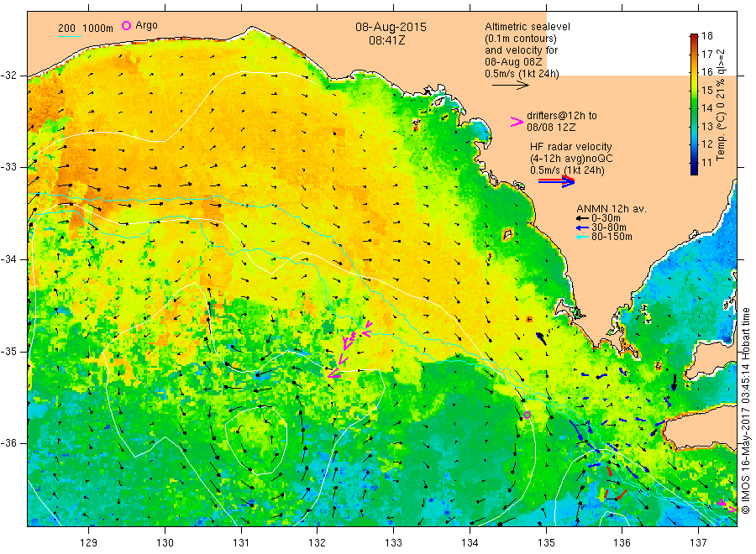
Task: Click the black 0-30m ANMN legend arrow
Action: 582,218
